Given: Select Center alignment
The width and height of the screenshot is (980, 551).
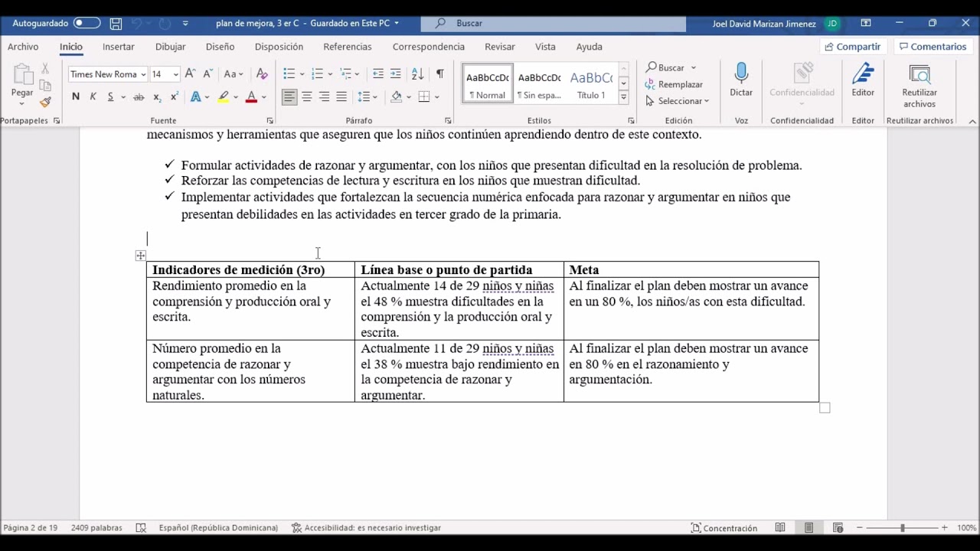Looking at the screenshot, I should pos(306,96).
